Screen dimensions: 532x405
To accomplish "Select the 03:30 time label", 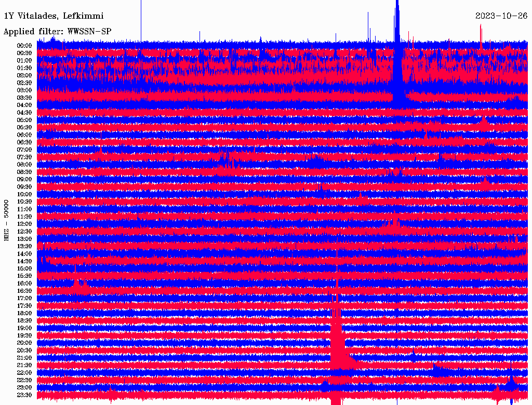I will coord(24,98).
